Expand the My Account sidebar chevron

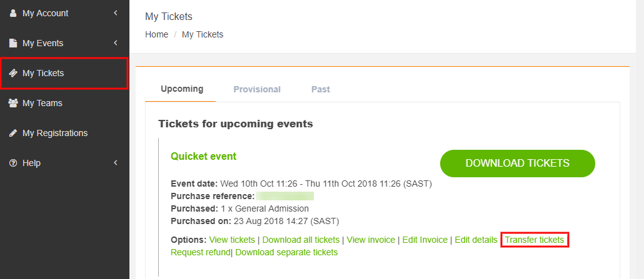116,13
